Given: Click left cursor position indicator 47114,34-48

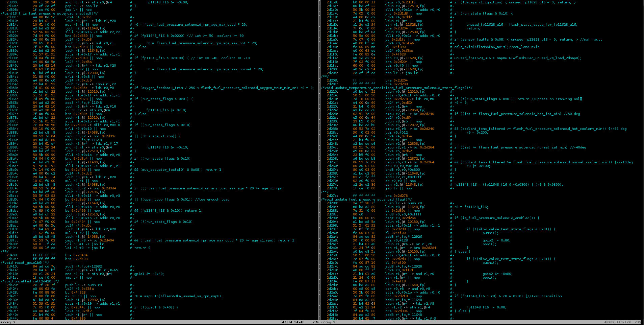Looking at the screenshot, I should [293, 322].
